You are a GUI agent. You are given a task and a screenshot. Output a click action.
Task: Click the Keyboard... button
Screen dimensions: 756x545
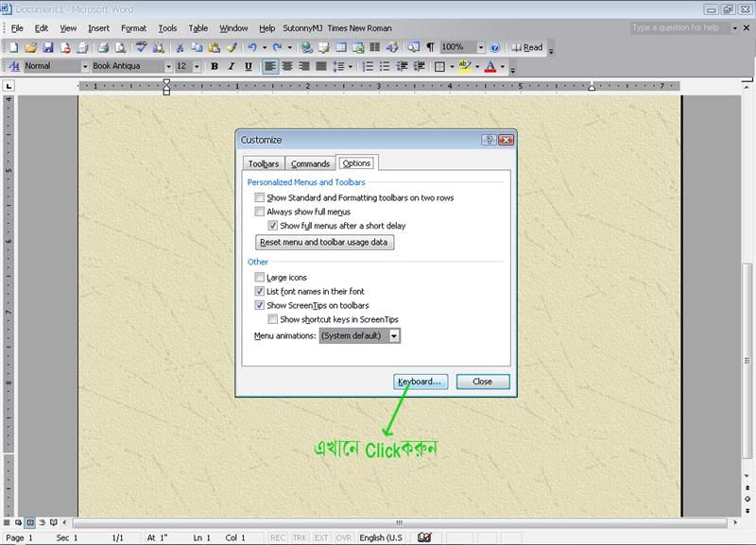pos(421,382)
